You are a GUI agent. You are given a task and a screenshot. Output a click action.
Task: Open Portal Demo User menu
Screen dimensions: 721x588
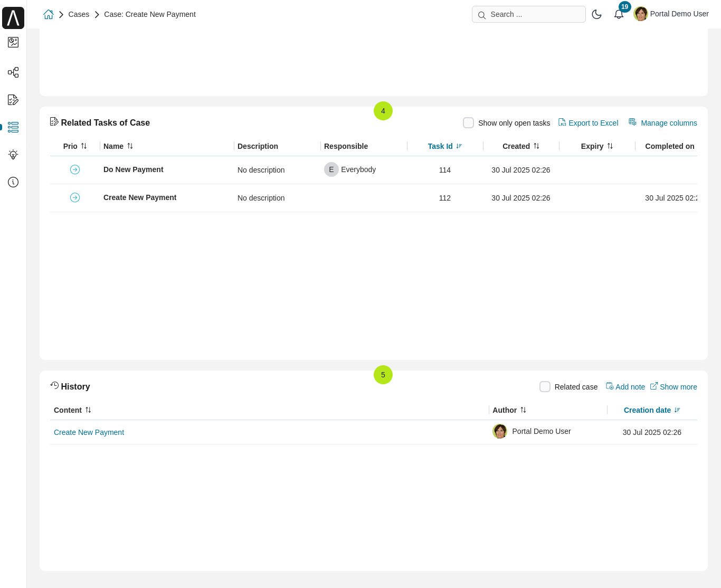point(671,14)
